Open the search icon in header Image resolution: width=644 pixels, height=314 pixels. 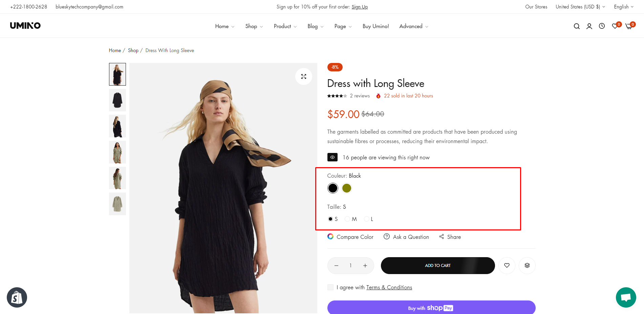pos(577,26)
